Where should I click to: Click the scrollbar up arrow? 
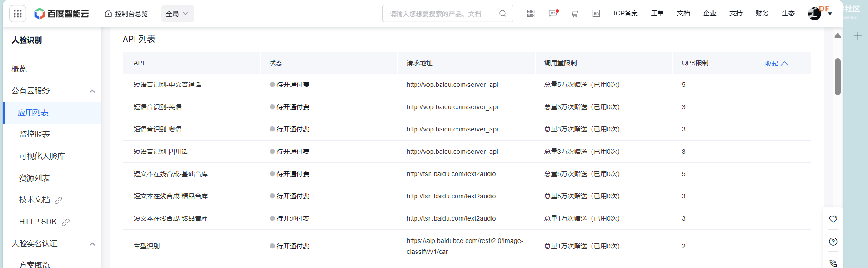838,35
